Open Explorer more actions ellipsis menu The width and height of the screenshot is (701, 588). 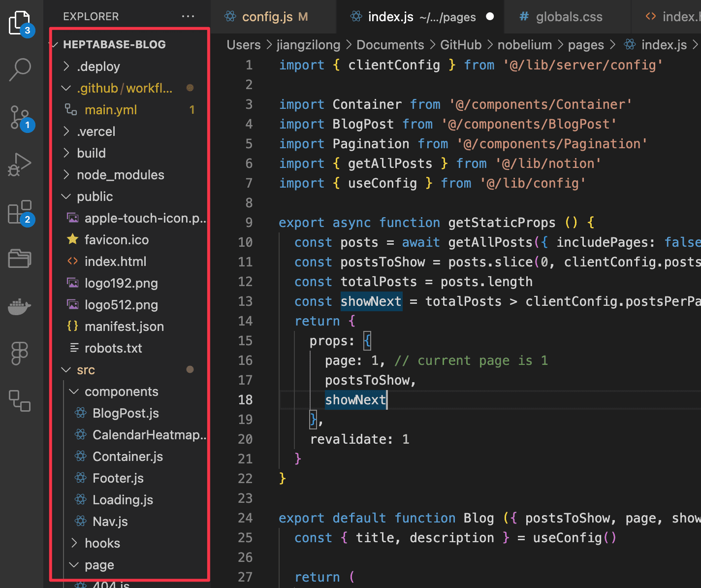pos(188,16)
